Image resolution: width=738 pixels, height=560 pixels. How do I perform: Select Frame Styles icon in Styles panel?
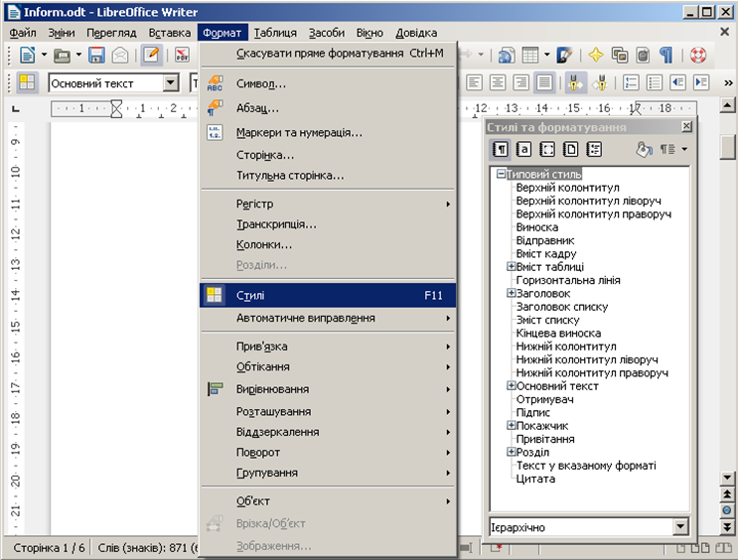tap(547, 150)
